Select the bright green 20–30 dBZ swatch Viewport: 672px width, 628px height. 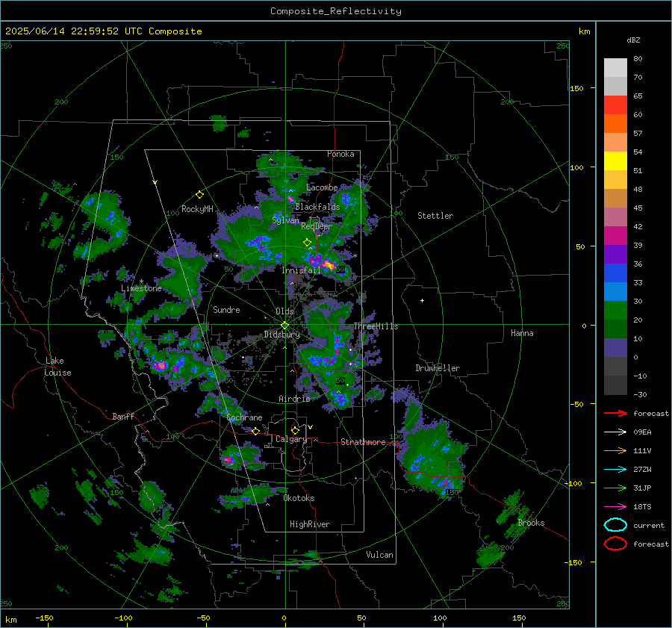click(615, 311)
